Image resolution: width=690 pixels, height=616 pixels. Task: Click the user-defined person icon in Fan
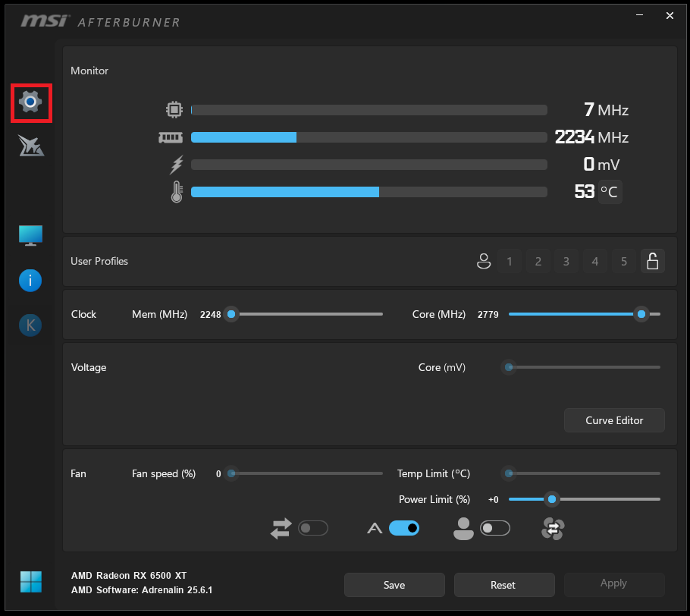(463, 528)
